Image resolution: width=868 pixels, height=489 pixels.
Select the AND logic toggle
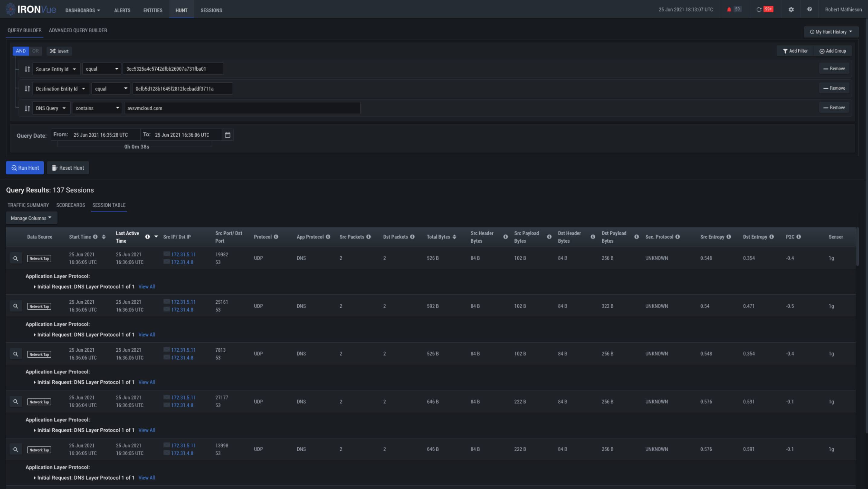pos(21,51)
